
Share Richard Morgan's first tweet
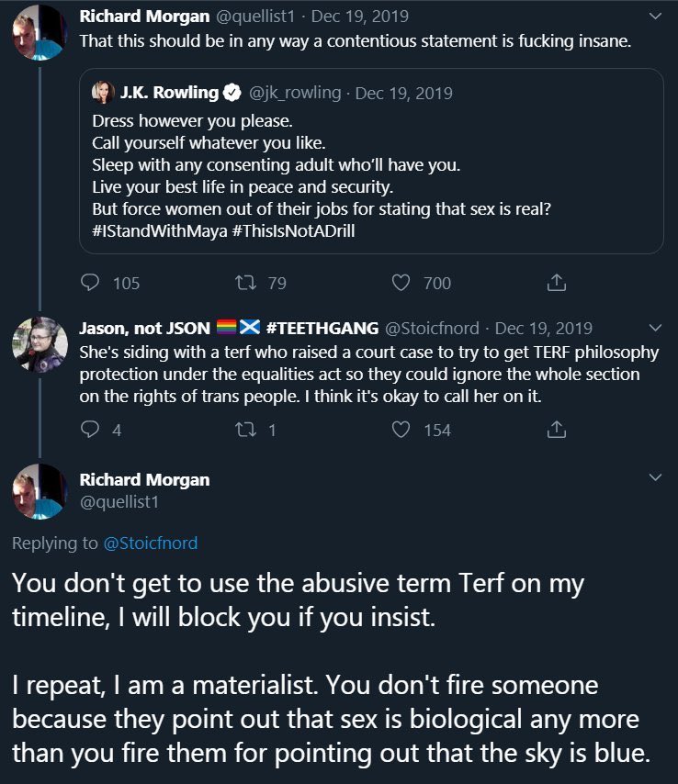tap(556, 283)
